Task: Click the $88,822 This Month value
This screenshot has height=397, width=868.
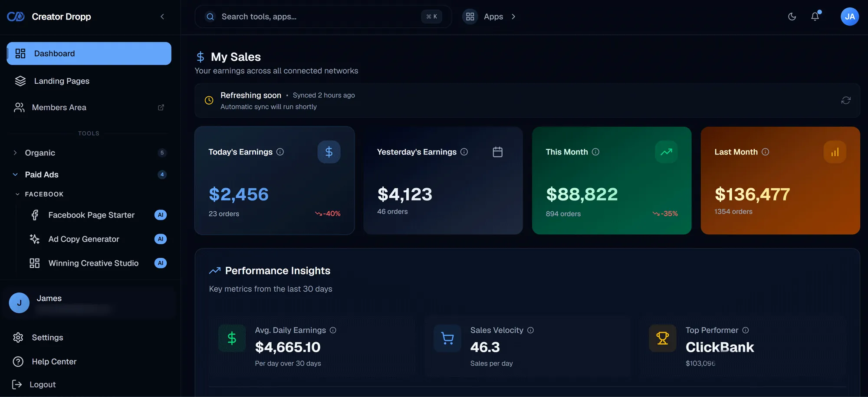Action: click(x=582, y=194)
